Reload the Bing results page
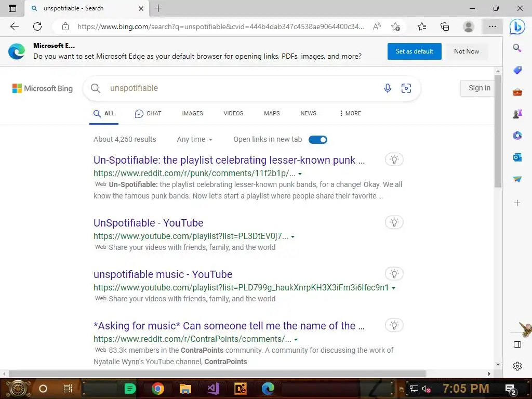The image size is (532, 399). [37, 26]
